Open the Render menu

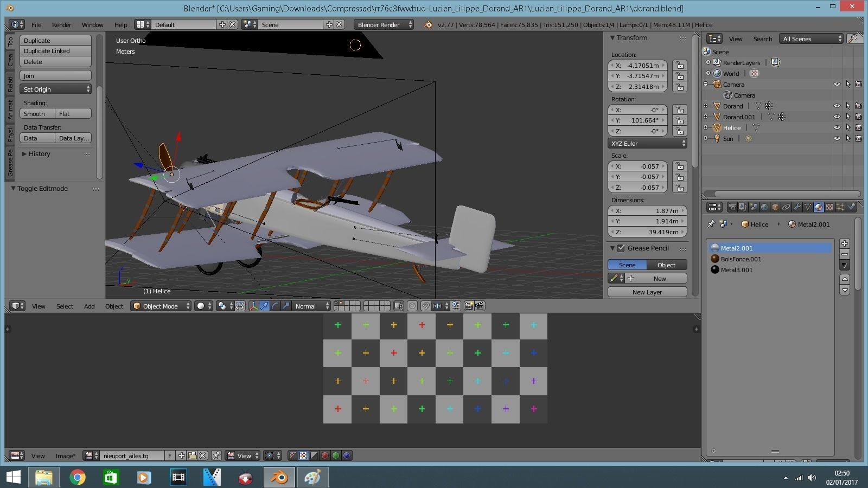pyautogui.click(x=61, y=25)
